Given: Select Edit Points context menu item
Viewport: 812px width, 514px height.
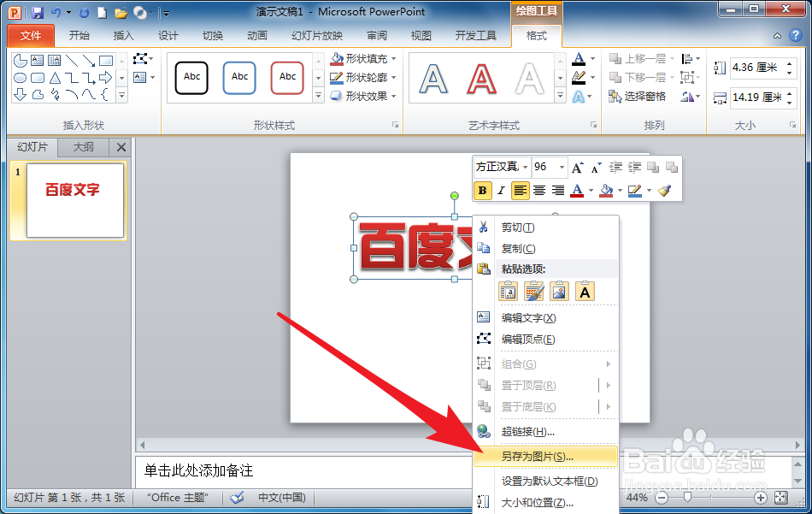Looking at the screenshot, I should click(546, 339).
